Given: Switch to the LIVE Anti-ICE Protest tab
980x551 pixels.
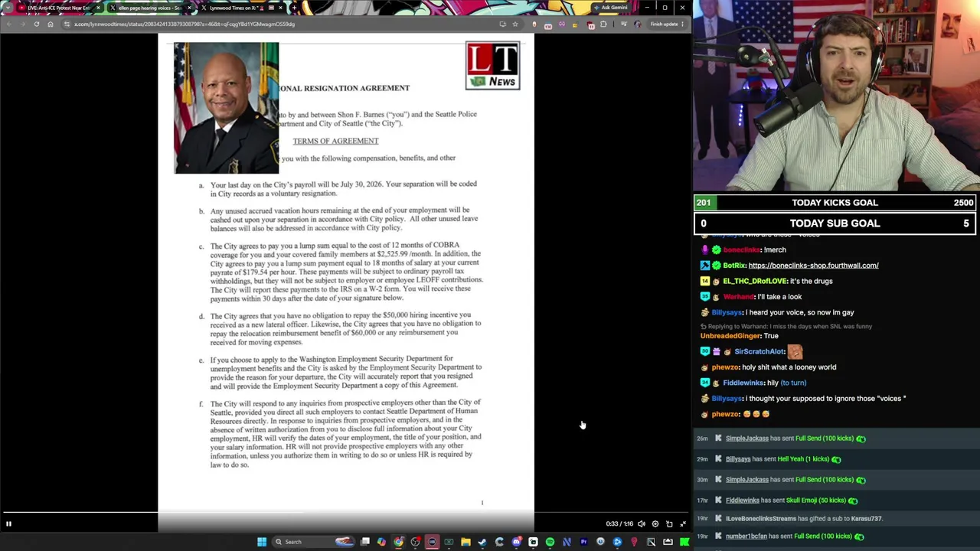Looking at the screenshot, I should coord(59,8).
